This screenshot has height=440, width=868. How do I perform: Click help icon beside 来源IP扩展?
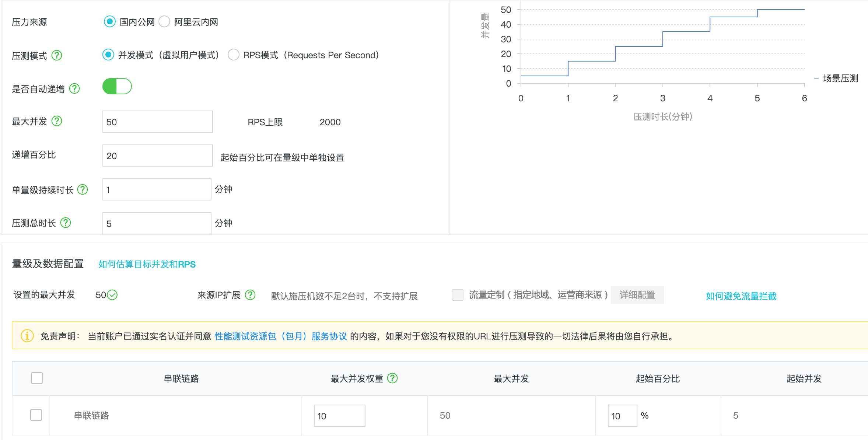[x=250, y=295]
